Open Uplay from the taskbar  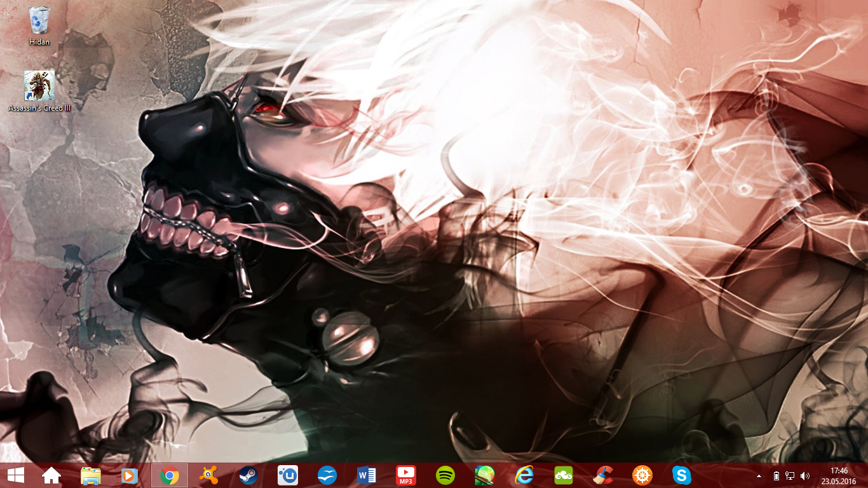pos(288,475)
